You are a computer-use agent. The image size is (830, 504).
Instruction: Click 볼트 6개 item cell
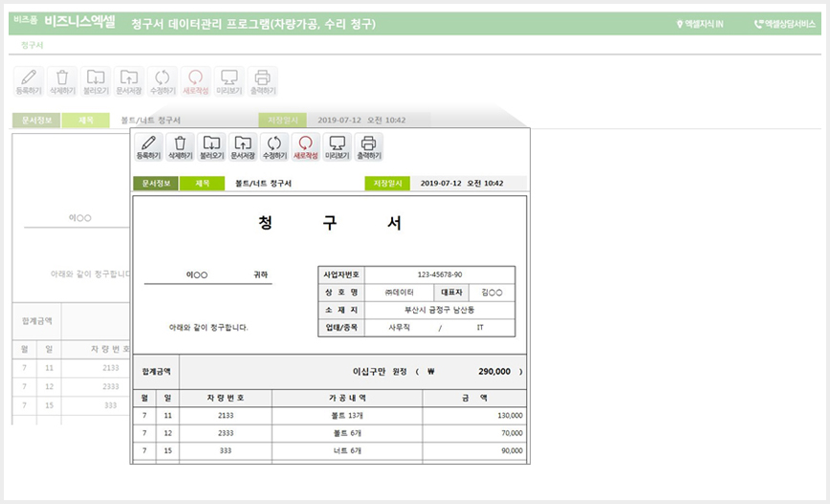tap(347, 433)
